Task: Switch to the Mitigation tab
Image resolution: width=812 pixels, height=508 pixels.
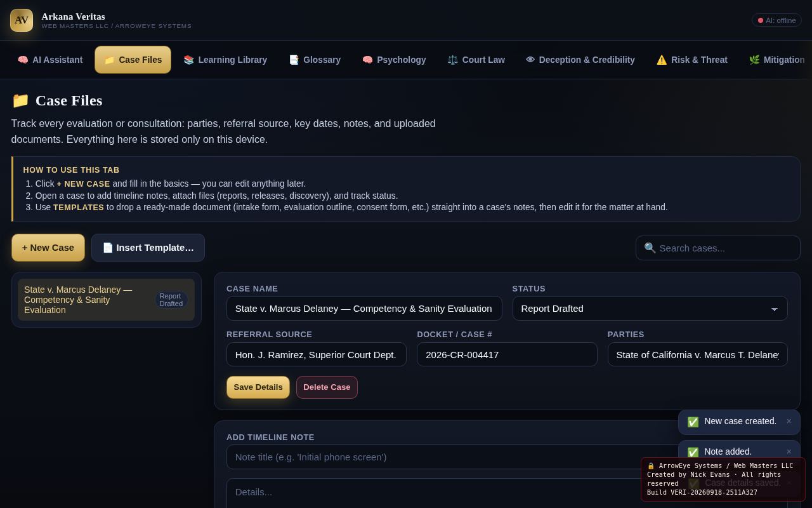Action: [776, 60]
